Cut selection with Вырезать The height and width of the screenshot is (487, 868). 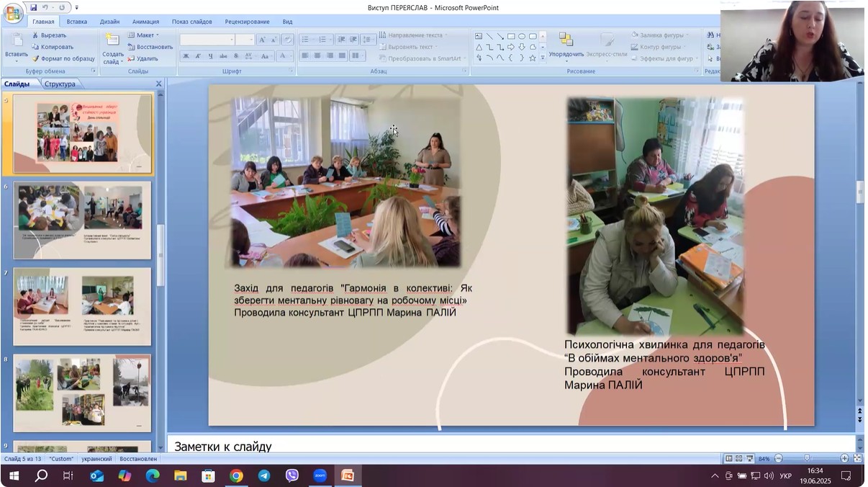click(x=49, y=35)
